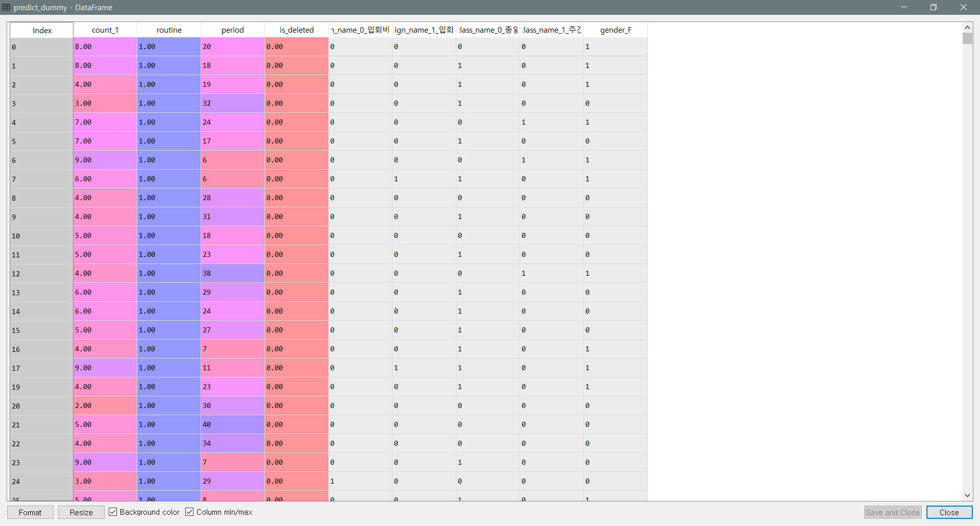Click the Resize button
Viewport: 980px width, 526px height.
click(81, 512)
